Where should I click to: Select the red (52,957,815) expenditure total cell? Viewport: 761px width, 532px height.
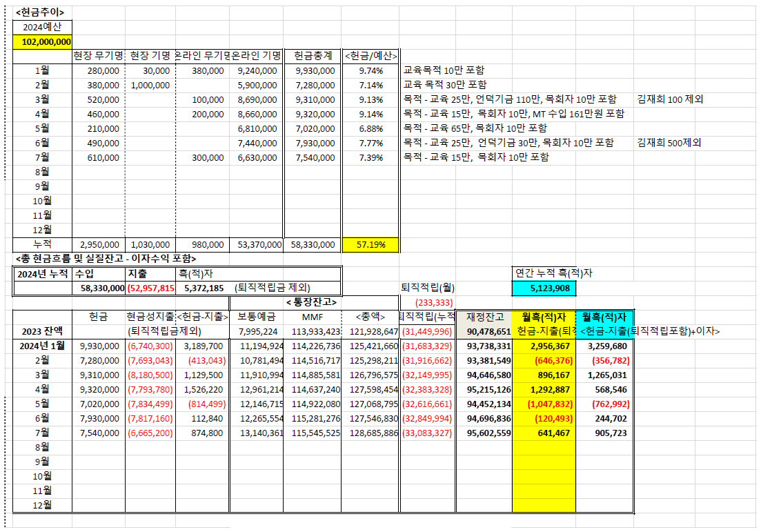pos(150,288)
